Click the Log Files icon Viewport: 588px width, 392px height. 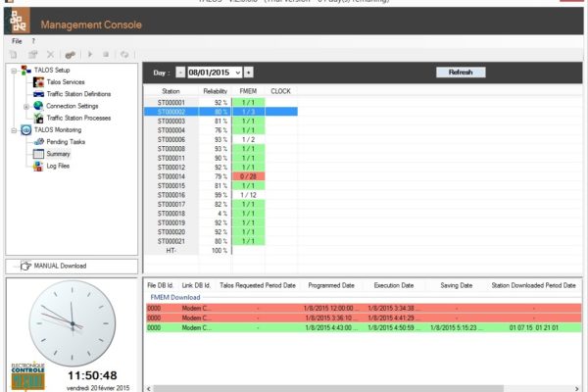pyautogui.click(x=38, y=166)
